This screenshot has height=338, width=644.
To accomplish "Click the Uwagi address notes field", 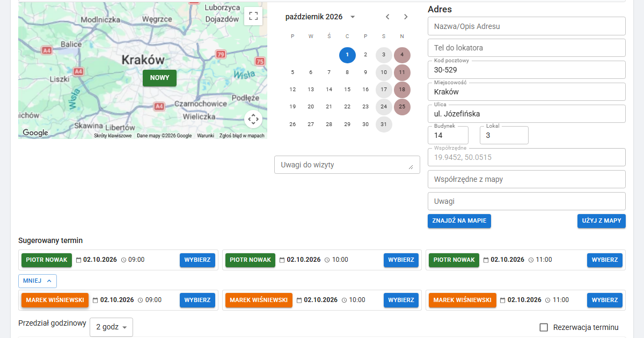I will click(x=526, y=201).
